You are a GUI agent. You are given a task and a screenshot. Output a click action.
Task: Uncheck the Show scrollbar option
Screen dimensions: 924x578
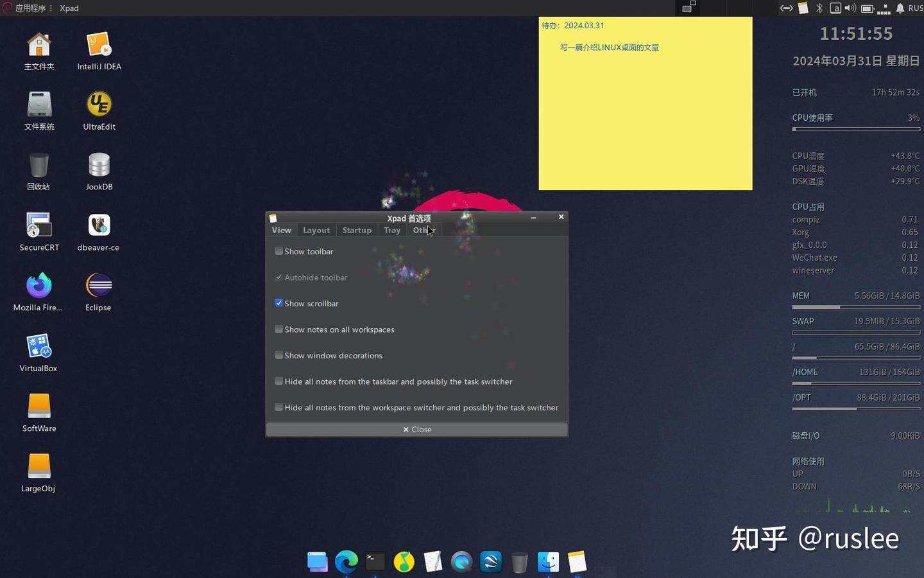tap(278, 303)
